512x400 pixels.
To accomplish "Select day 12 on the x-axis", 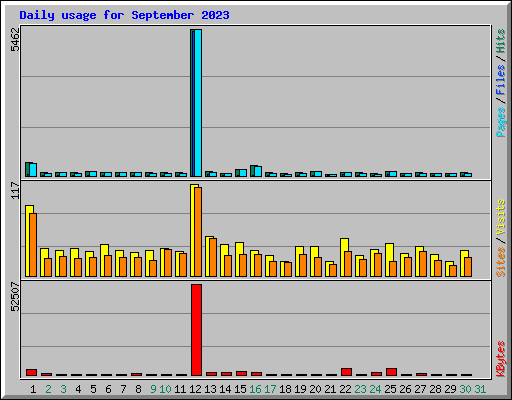I will 195,389.
